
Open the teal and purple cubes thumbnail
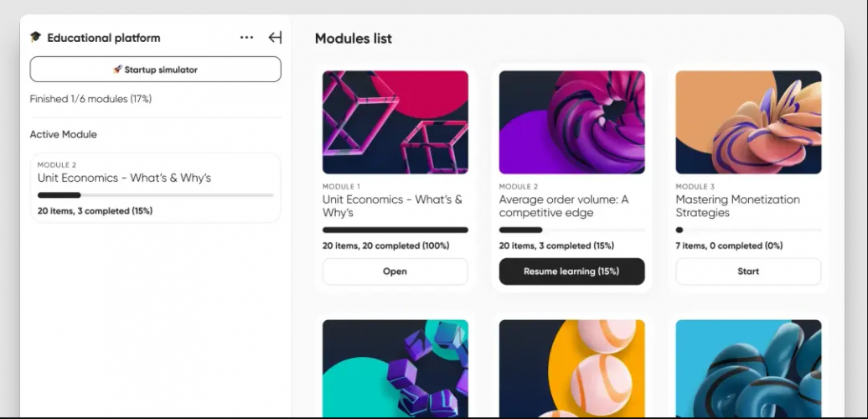click(395, 368)
